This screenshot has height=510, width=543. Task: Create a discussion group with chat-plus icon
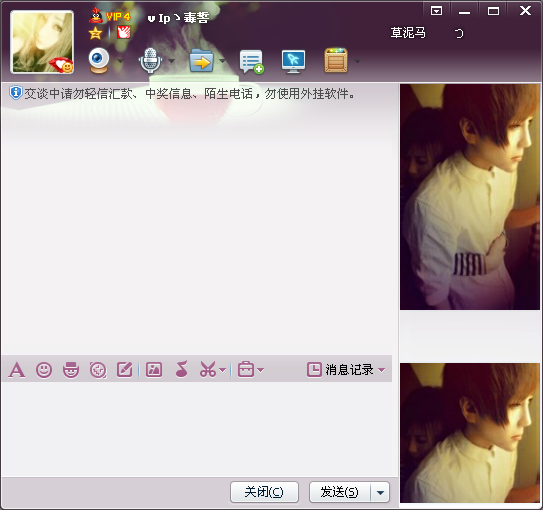[x=252, y=62]
